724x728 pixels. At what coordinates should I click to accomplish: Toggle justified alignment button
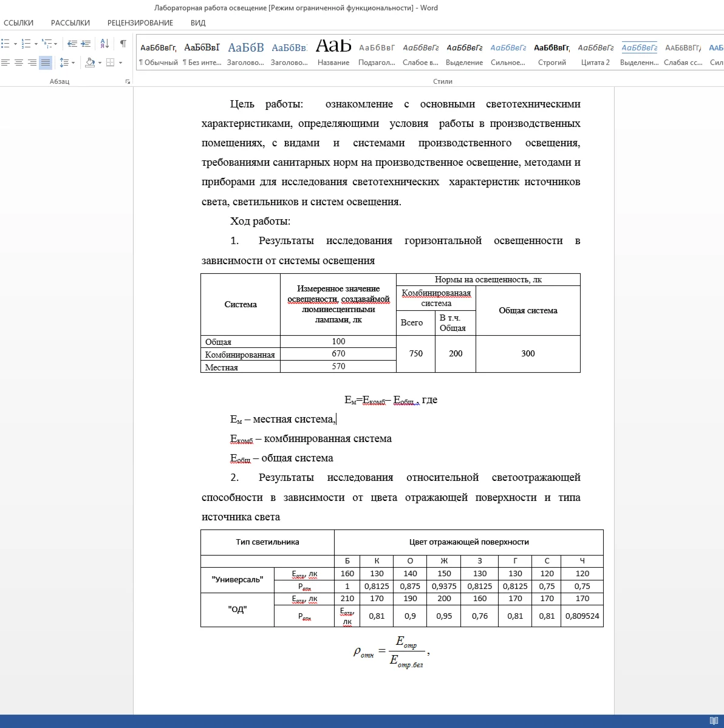(x=46, y=62)
